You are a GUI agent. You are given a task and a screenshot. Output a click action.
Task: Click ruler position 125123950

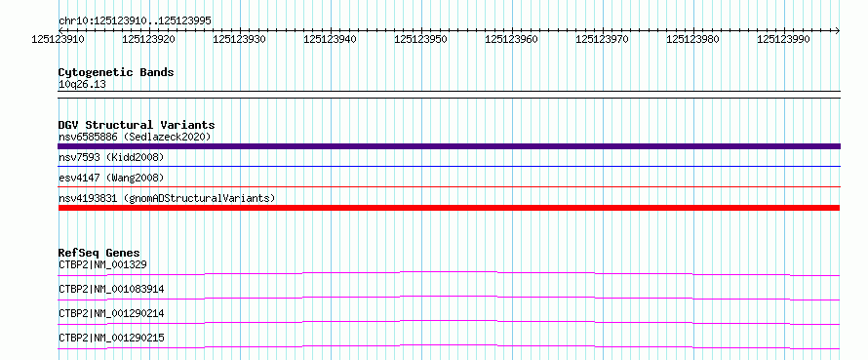point(420,39)
